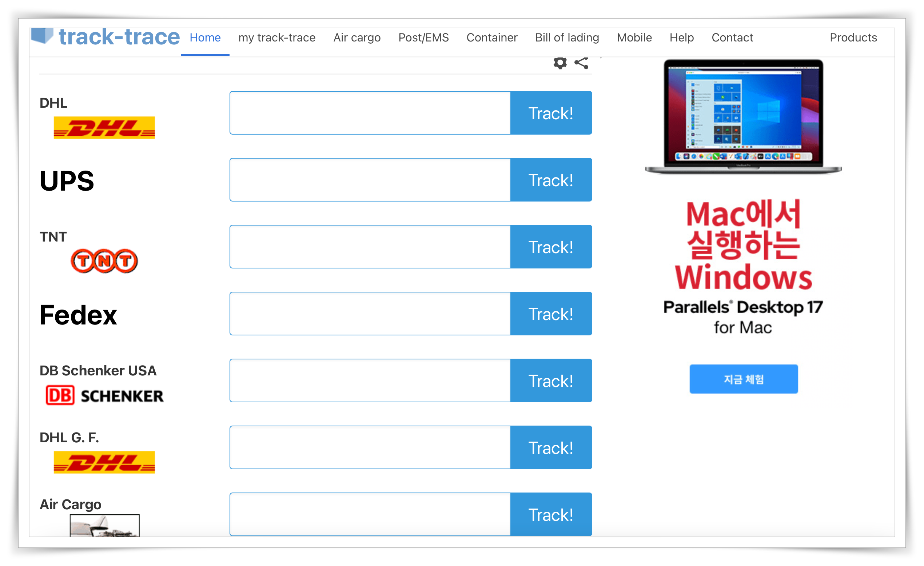This screenshot has width=924, height=566.
Task: Click Track! button for DHL G. F.
Action: pyautogui.click(x=551, y=447)
